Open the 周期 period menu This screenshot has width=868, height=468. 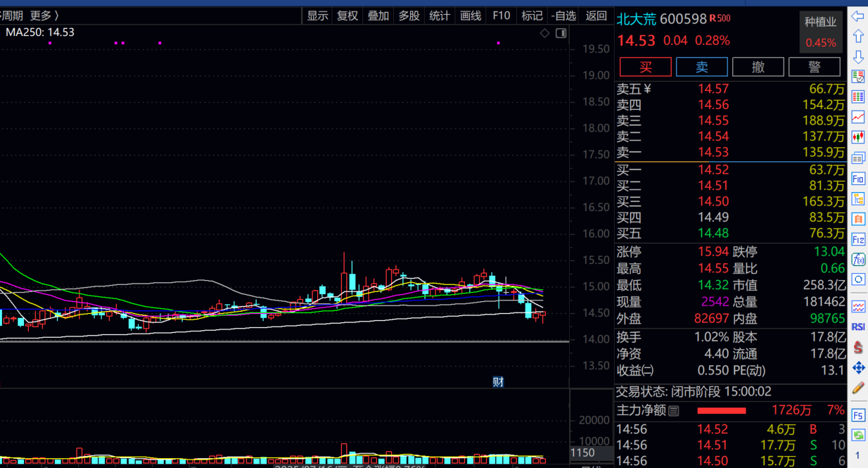pyautogui.click(x=11, y=15)
